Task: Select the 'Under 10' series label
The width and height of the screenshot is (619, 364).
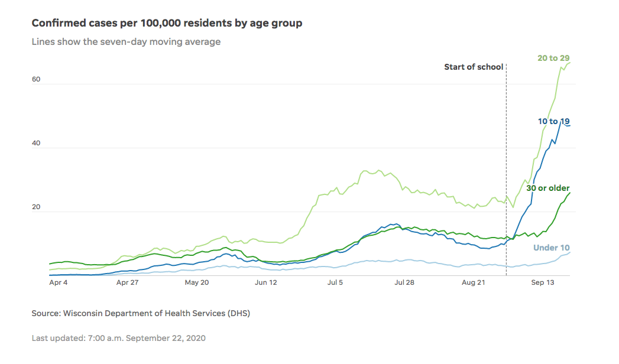Action: point(551,248)
